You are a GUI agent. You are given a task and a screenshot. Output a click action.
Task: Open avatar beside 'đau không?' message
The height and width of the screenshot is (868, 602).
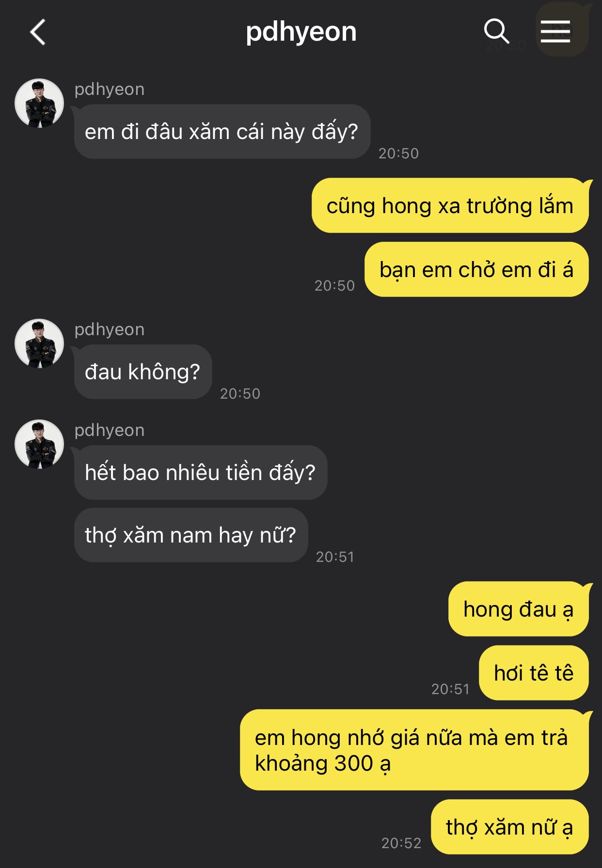coord(39,343)
